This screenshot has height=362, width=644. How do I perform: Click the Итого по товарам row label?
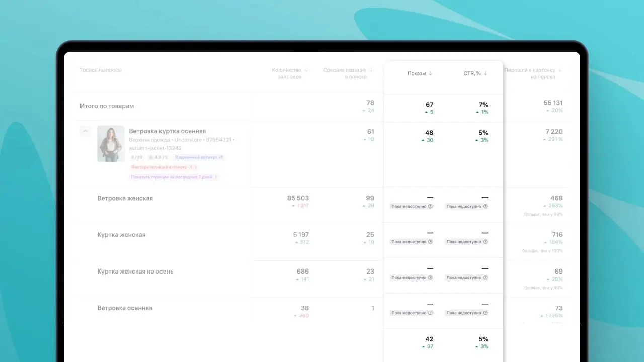[x=107, y=106]
